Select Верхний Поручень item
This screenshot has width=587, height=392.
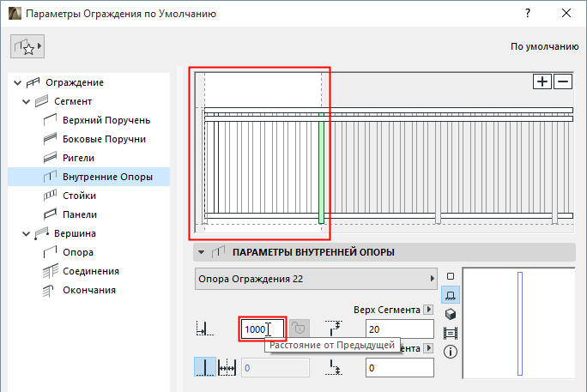tap(106, 120)
